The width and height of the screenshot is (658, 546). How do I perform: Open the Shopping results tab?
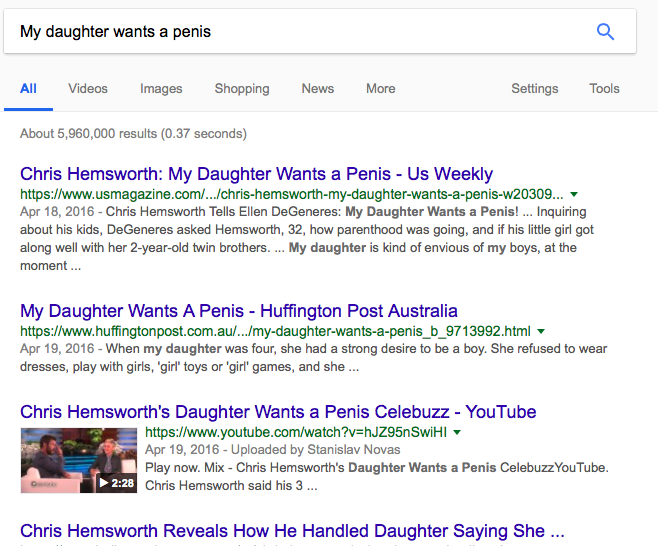coord(242,89)
